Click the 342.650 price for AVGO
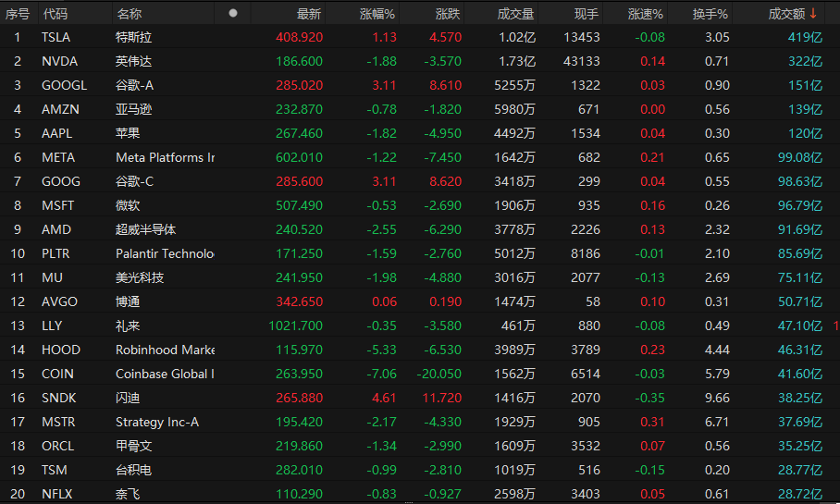Screen dimensions: 840x504 point(299,301)
